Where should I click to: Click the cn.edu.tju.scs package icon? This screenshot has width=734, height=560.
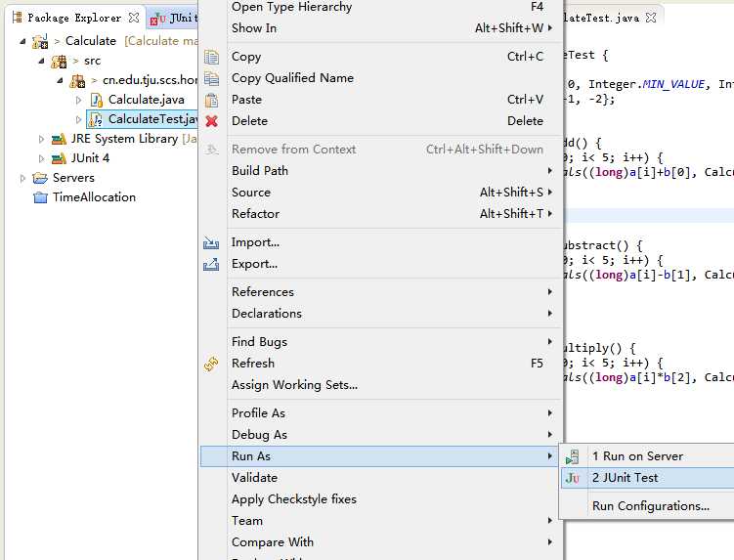point(77,81)
